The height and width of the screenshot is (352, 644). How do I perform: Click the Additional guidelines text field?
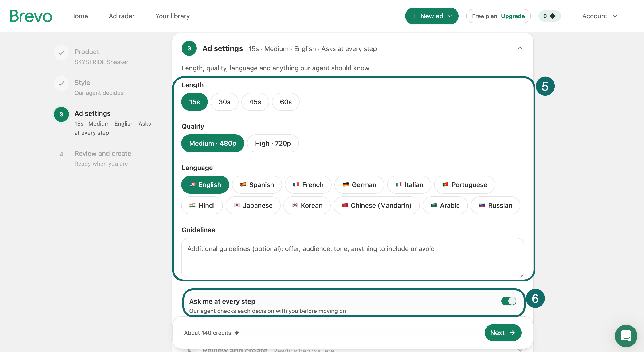tap(353, 258)
